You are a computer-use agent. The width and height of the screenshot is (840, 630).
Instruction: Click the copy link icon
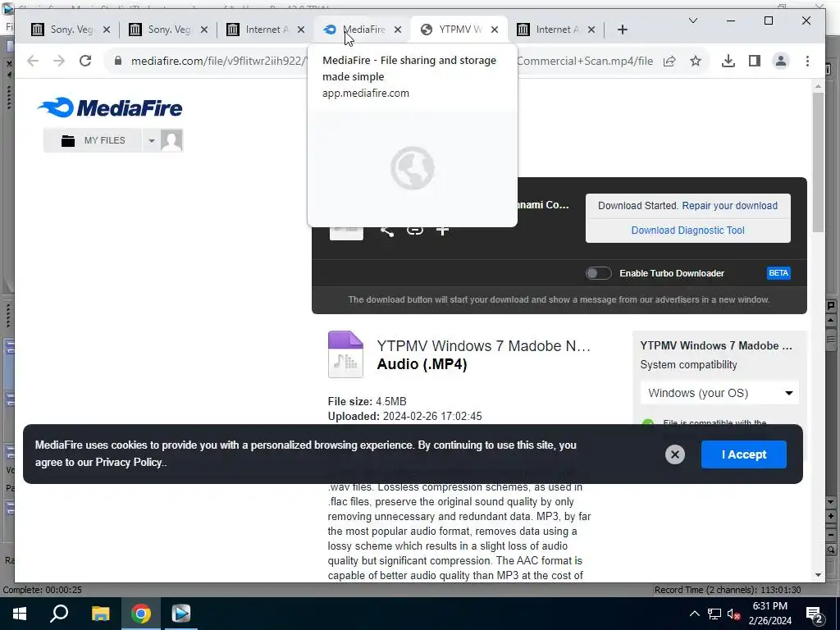tap(414, 231)
